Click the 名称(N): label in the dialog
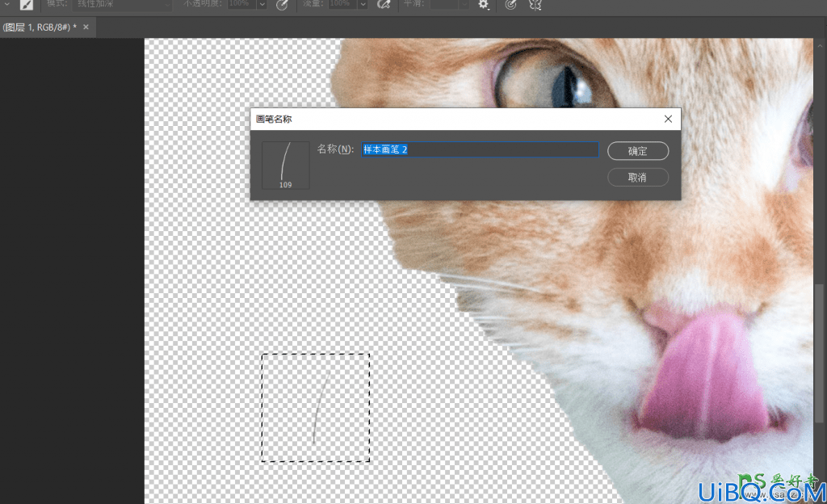This screenshot has width=827, height=504. point(335,149)
